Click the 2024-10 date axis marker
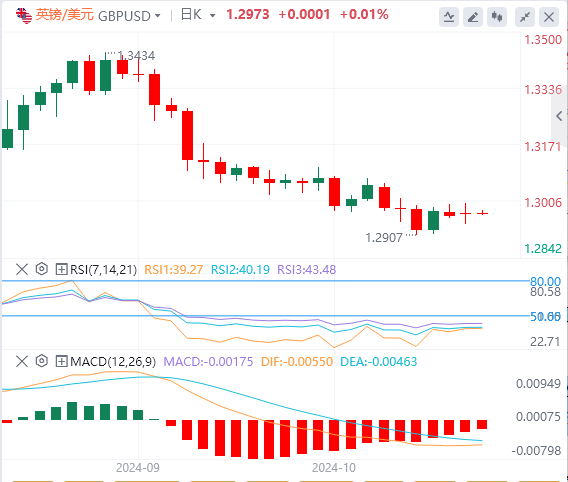Screen dimensions: 568x482 [334, 468]
